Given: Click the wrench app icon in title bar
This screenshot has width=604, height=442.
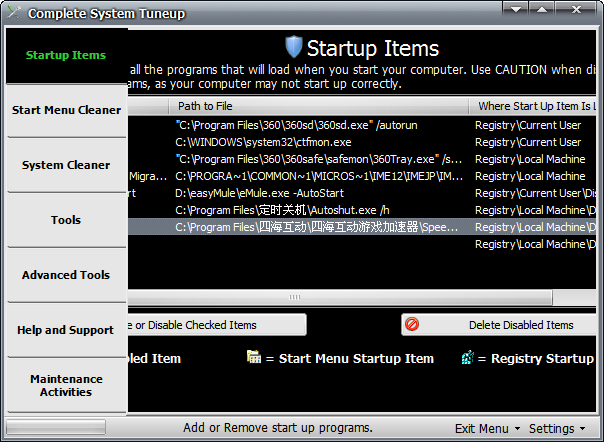Looking at the screenshot, I should click(13, 13).
